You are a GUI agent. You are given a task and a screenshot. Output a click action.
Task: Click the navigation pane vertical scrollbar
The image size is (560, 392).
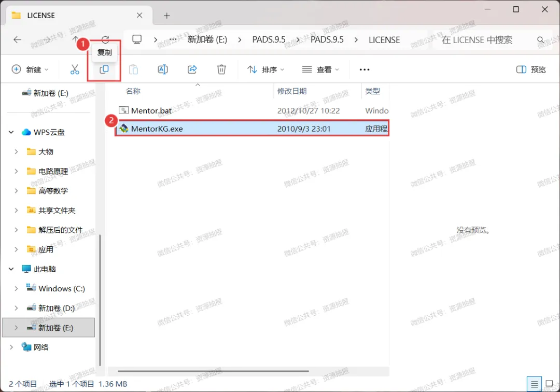[x=100, y=300]
